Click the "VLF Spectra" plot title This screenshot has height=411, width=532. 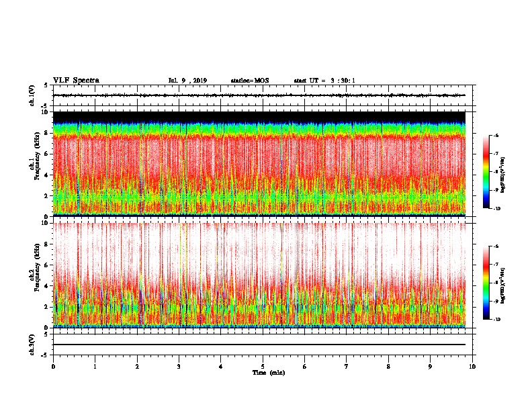(76, 81)
